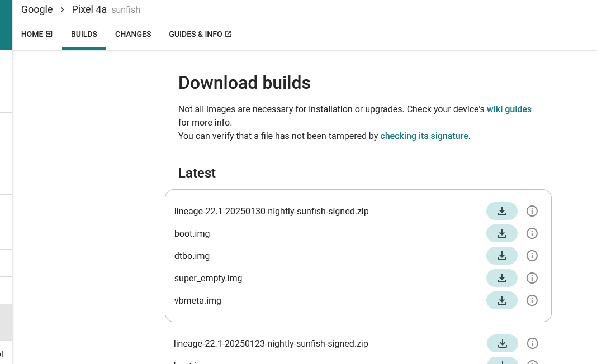Switch to the CHANGES tab
Screen dimensions: 597x364
(133, 34)
